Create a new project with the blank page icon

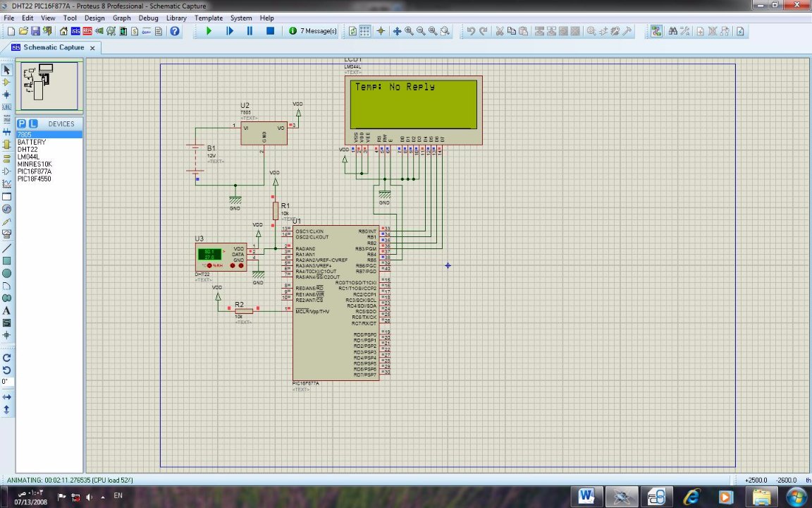click(x=11, y=31)
